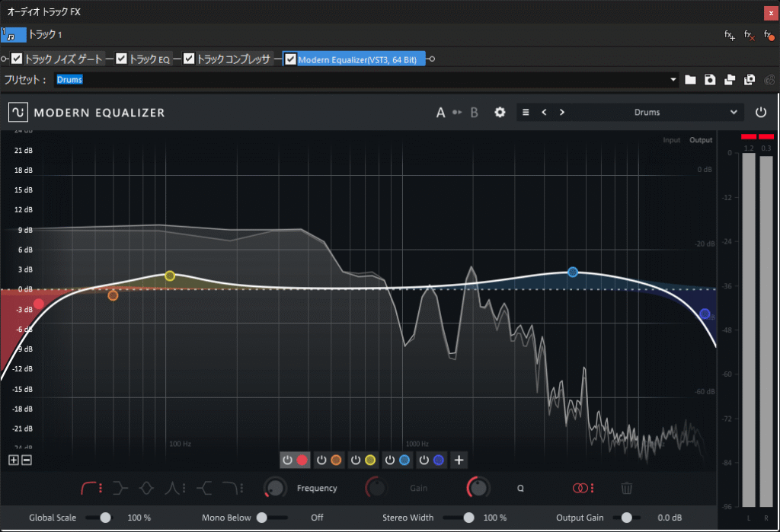Click the remove FX icon with red X
Image resolution: width=780 pixels, height=532 pixels.
(749, 35)
